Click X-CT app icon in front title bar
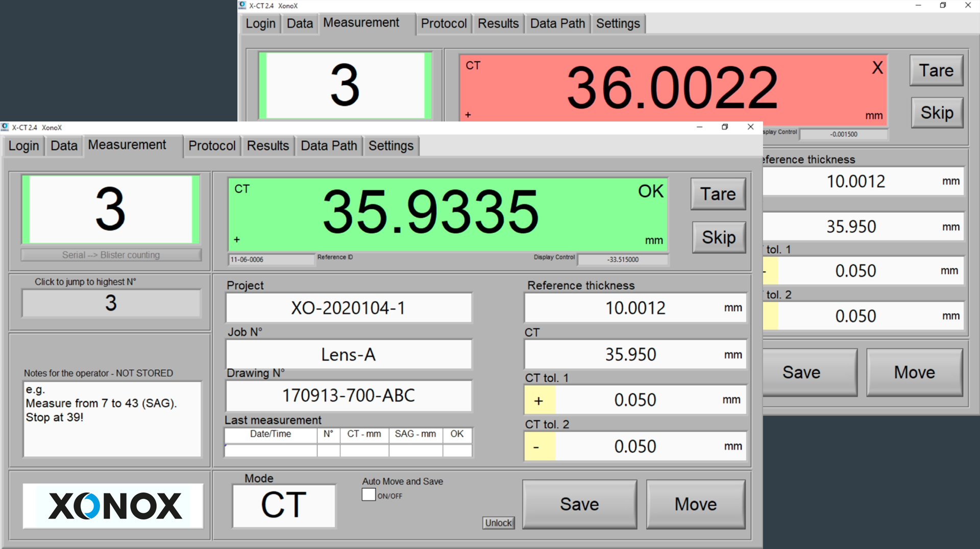Viewport: 980px width, 549px height. click(x=5, y=127)
